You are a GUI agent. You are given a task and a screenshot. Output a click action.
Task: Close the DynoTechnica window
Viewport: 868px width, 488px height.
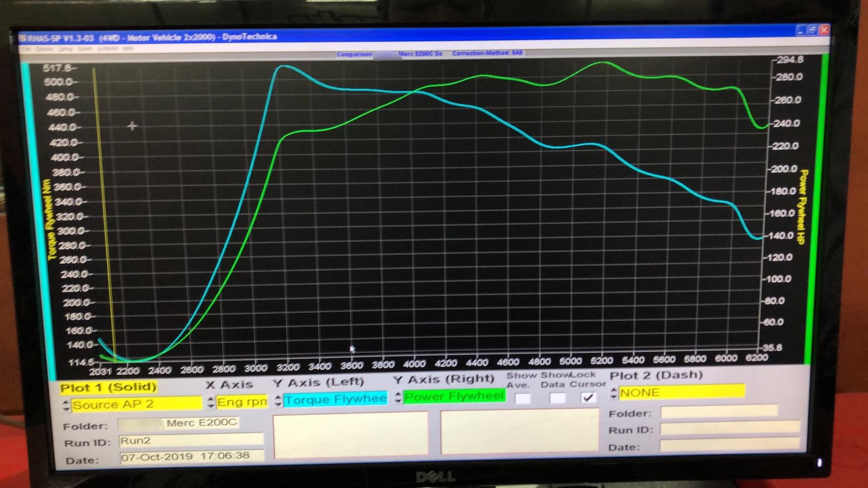point(824,30)
